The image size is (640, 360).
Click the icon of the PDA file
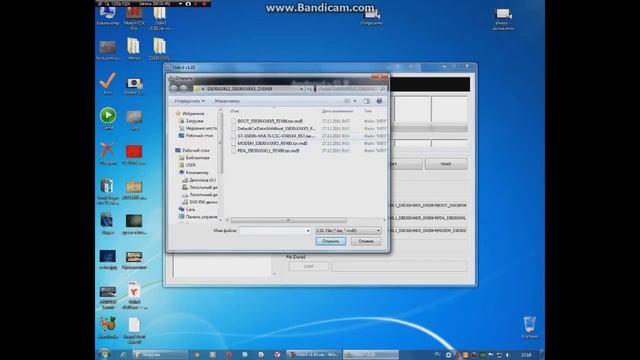click(233, 151)
